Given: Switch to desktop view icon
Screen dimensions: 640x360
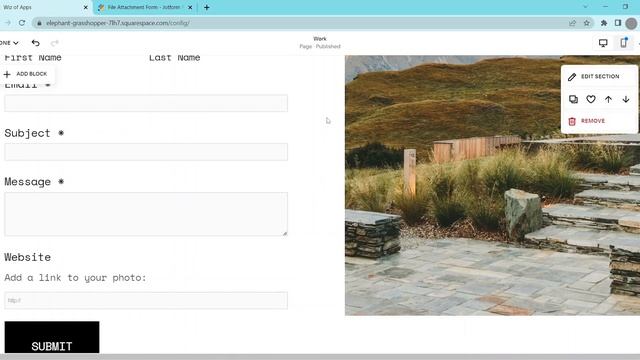Looking at the screenshot, I should [603, 43].
